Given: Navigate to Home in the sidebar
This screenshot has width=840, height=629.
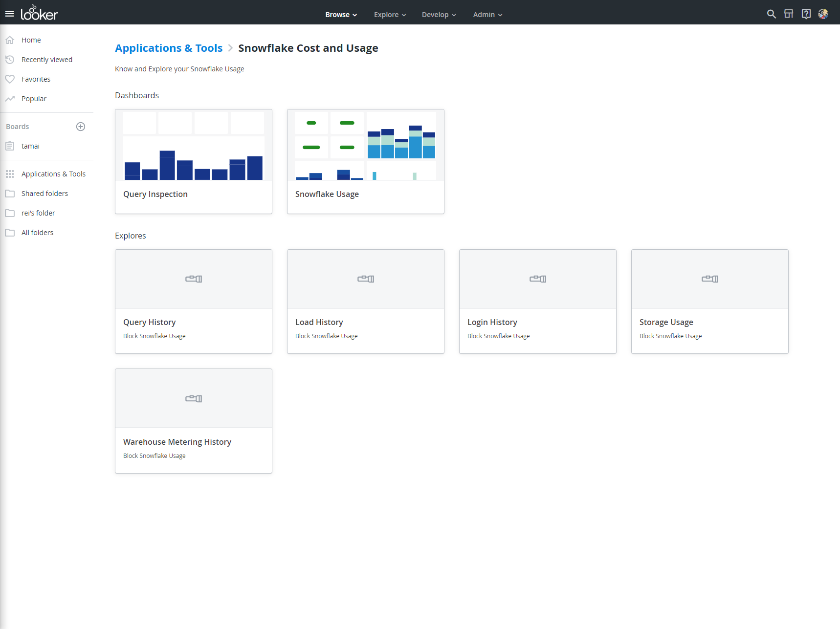Looking at the screenshot, I should 31,40.
